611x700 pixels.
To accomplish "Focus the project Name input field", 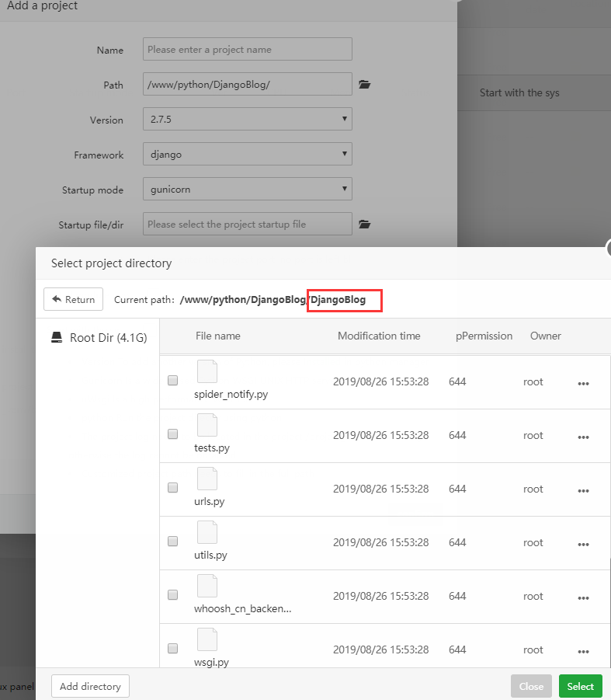I will point(247,49).
